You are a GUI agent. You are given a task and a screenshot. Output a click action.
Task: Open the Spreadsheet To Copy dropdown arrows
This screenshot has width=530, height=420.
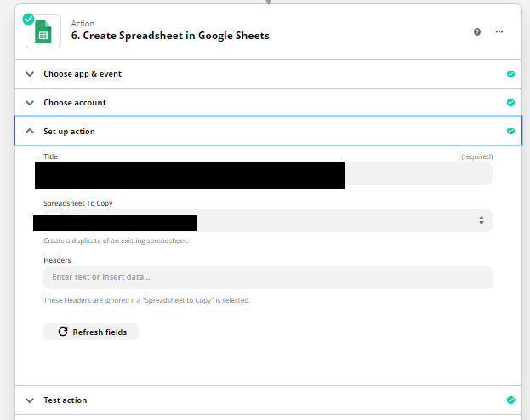pos(482,221)
